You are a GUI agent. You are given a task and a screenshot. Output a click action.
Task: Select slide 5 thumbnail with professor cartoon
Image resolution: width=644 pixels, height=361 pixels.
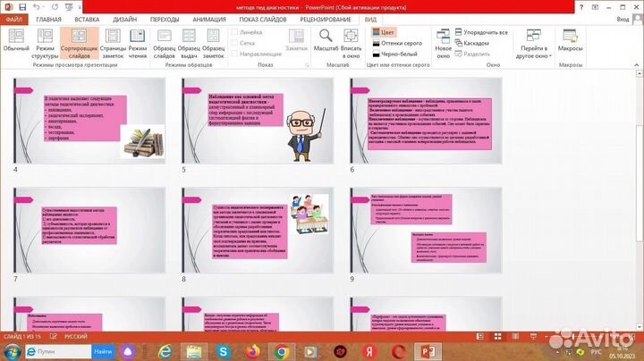click(x=258, y=121)
